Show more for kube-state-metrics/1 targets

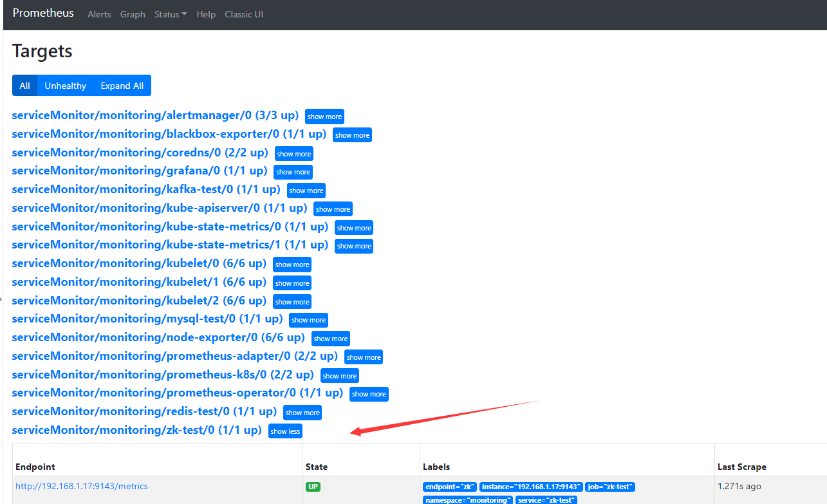(x=354, y=246)
